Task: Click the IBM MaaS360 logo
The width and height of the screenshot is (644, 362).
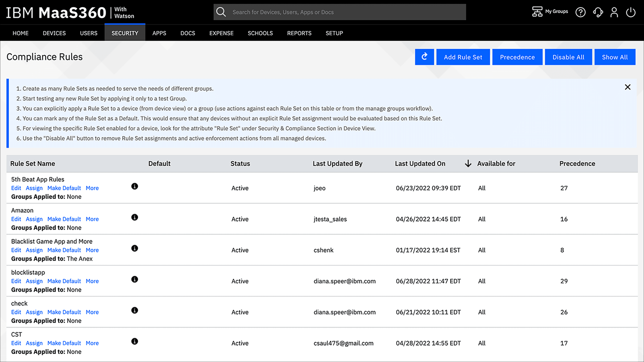Action: pyautogui.click(x=70, y=12)
